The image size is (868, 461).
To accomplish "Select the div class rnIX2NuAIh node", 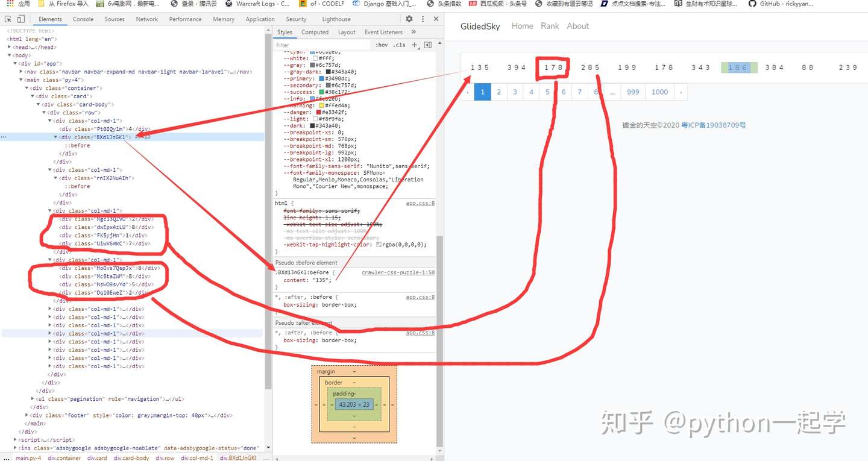I will point(97,178).
